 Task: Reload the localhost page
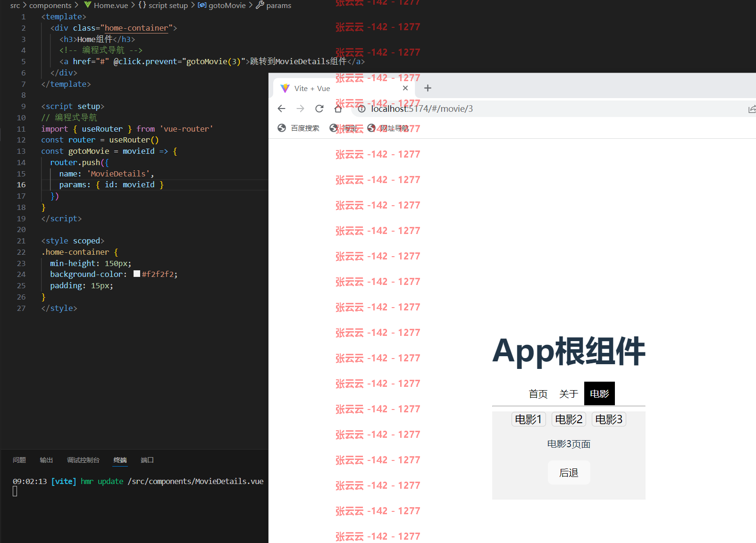[319, 109]
